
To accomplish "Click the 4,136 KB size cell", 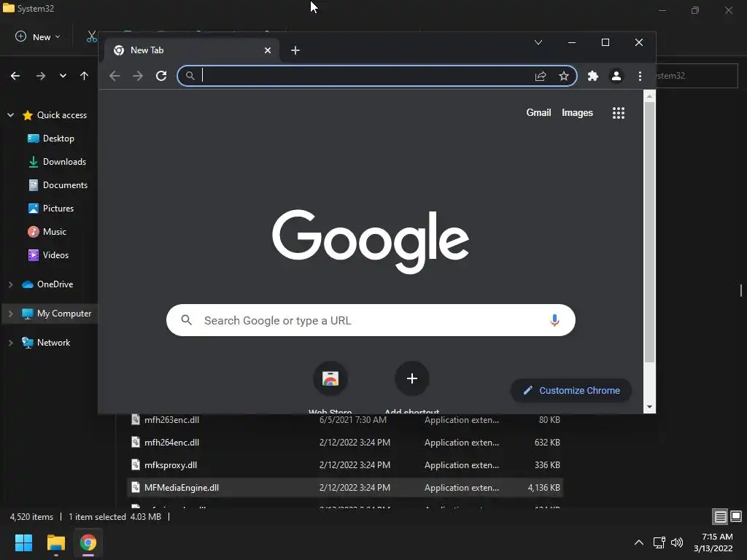I will [x=543, y=487].
